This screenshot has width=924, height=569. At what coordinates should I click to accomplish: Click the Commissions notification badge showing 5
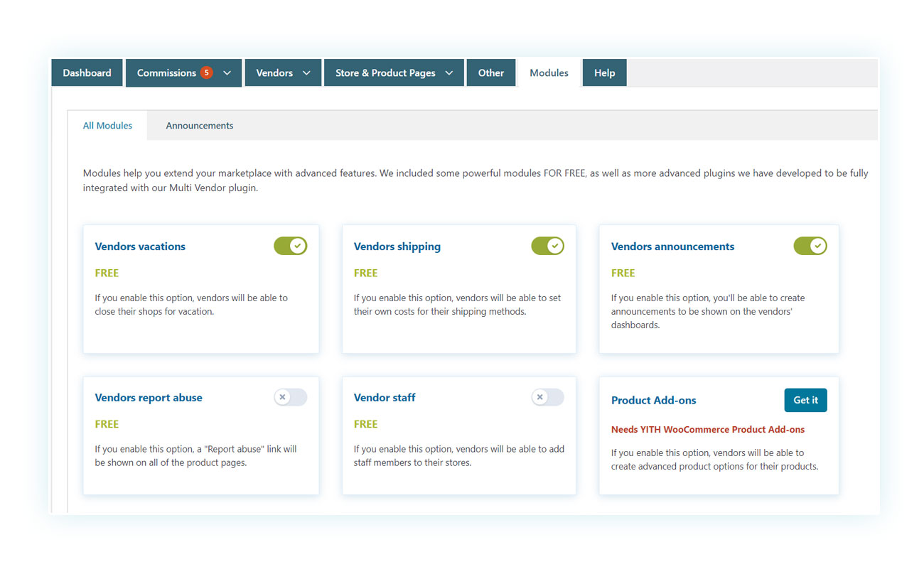206,72
